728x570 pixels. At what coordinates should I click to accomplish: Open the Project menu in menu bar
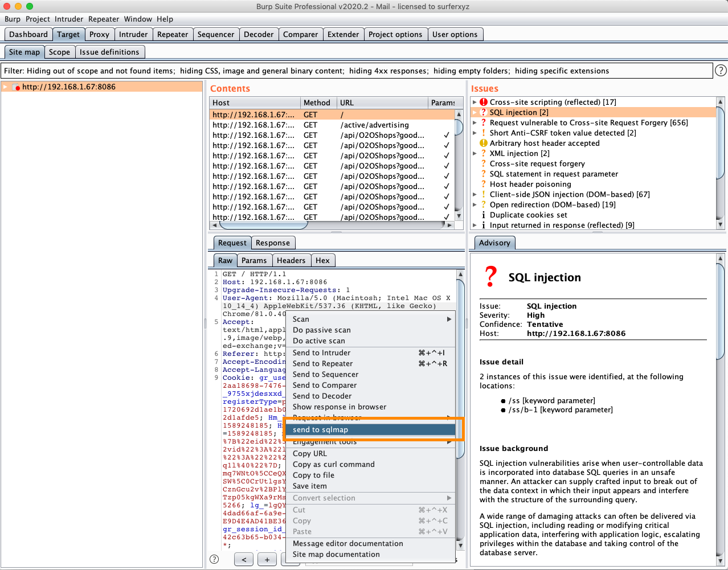(x=38, y=19)
